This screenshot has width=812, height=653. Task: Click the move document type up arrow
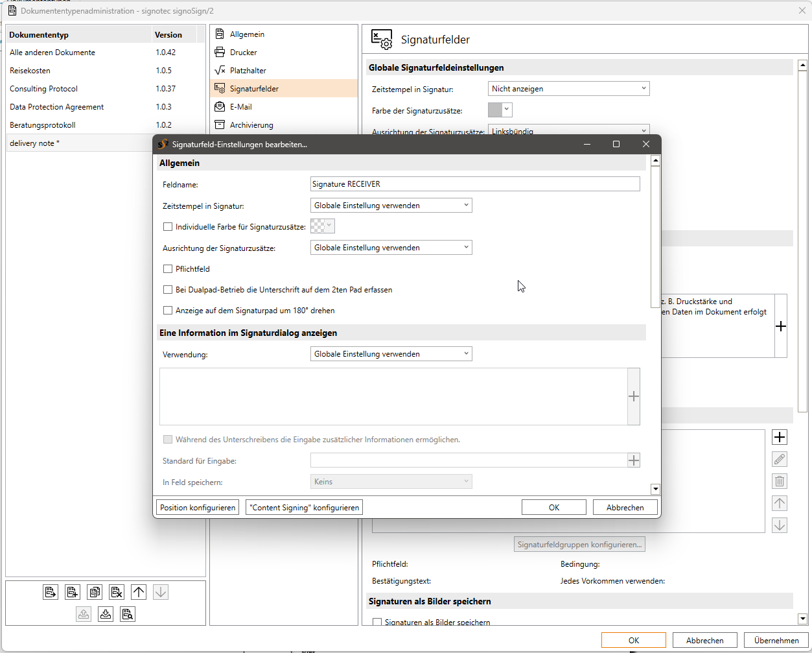(x=139, y=592)
